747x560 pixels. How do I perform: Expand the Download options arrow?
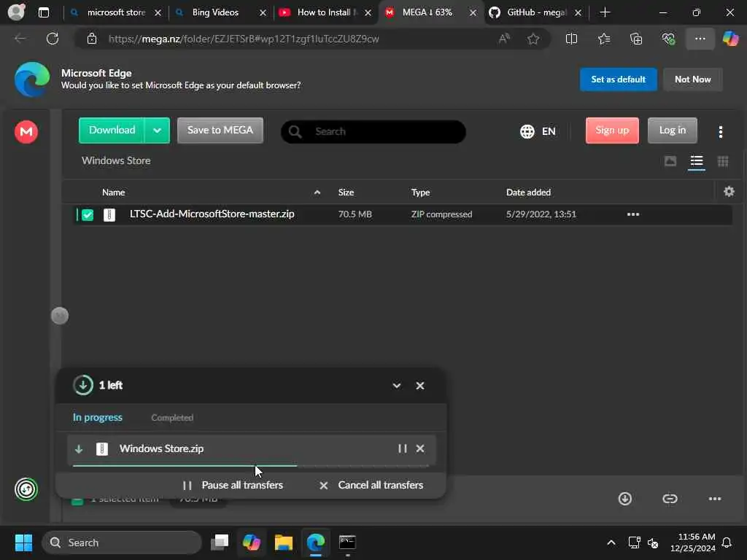[157, 130]
